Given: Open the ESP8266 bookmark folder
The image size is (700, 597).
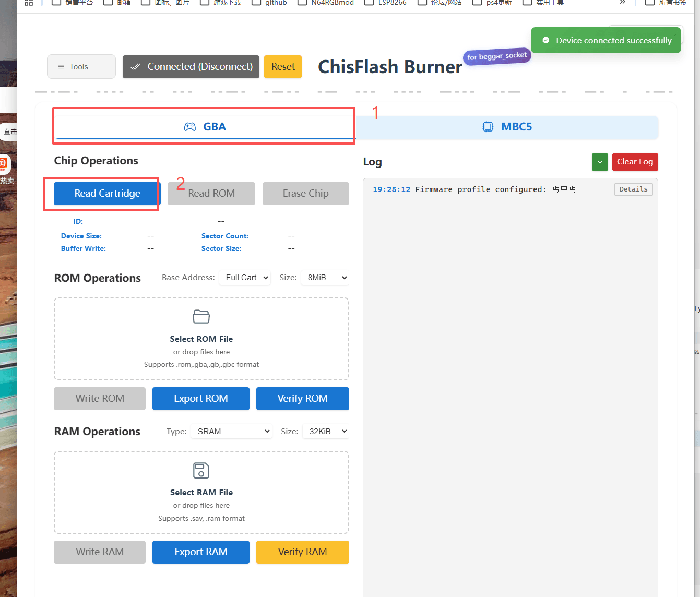Looking at the screenshot, I should click(x=385, y=3).
